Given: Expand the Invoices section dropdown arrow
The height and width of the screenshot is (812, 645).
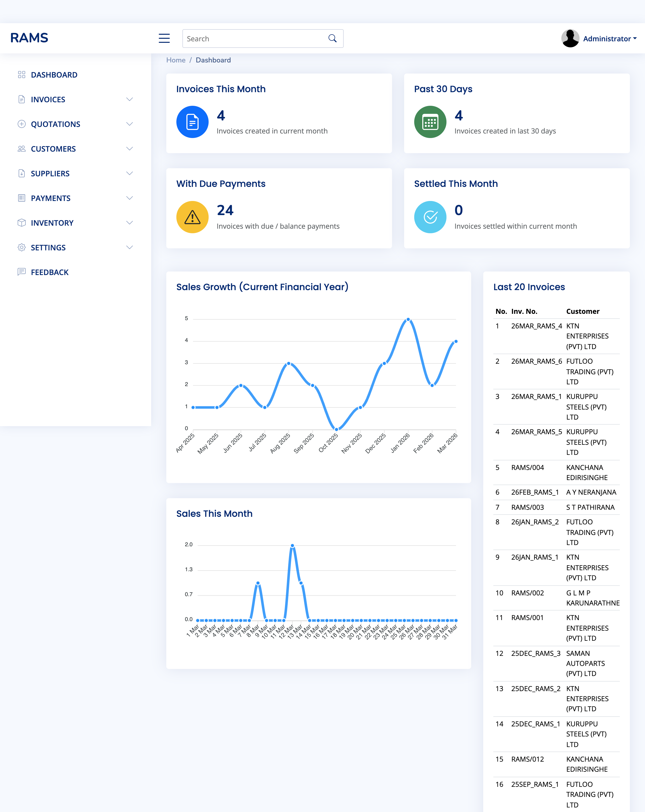Looking at the screenshot, I should pyautogui.click(x=130, y=99).
